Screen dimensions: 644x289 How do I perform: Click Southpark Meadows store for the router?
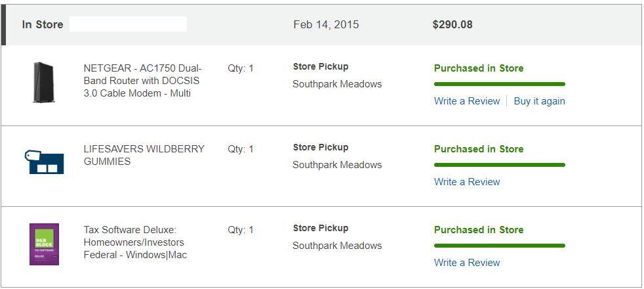(x=336, y=84)
